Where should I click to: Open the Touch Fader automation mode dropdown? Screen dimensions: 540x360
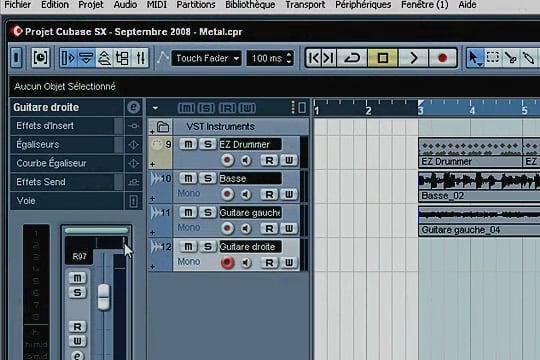(x=206, y=58)
